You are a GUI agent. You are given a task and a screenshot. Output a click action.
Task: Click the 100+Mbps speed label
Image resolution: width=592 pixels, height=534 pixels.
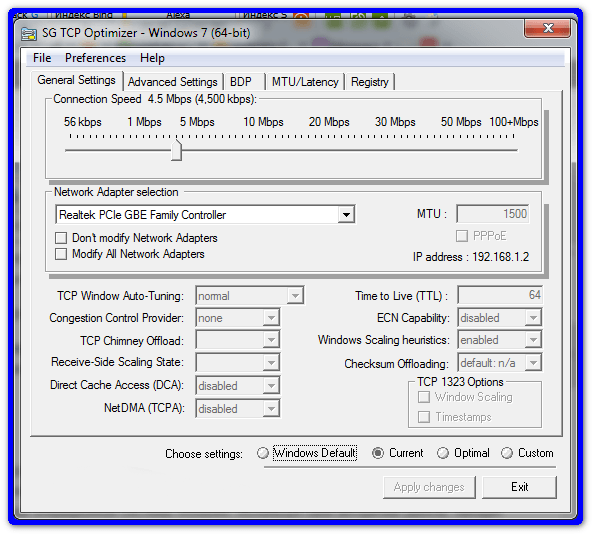tap(514, 122)
